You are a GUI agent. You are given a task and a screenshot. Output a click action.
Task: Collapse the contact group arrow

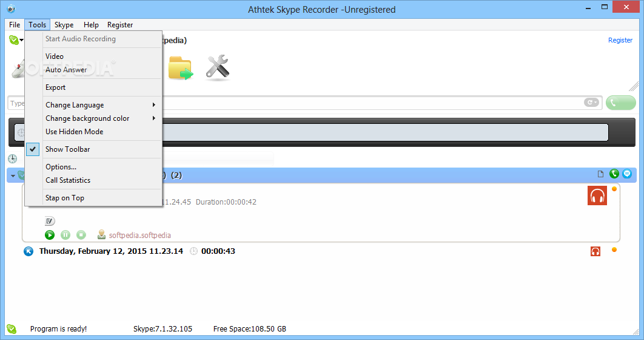13,175
